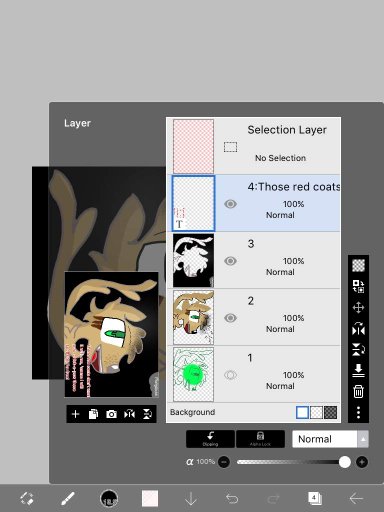Hide layer 4 Those red coats
Screen dimensions: 384x512
click(230, 204)
